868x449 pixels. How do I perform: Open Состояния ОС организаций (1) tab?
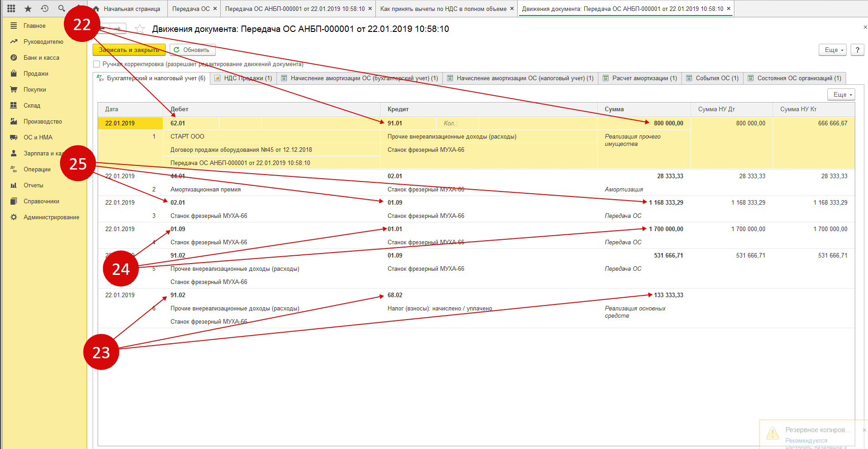point(795,78)
